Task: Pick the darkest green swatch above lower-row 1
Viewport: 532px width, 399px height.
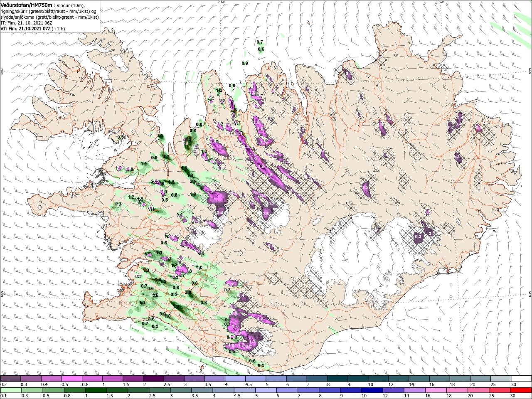Action: tap(96, 390)
